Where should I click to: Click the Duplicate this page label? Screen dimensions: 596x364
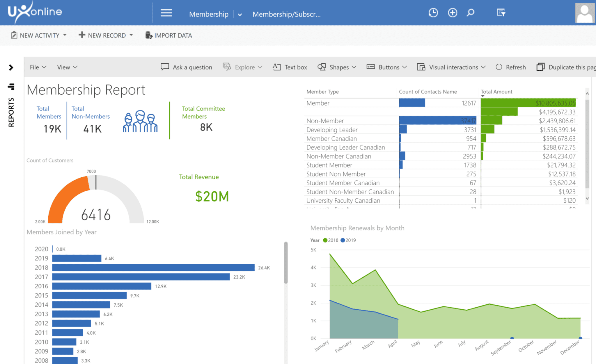click(x=572, y=67)
